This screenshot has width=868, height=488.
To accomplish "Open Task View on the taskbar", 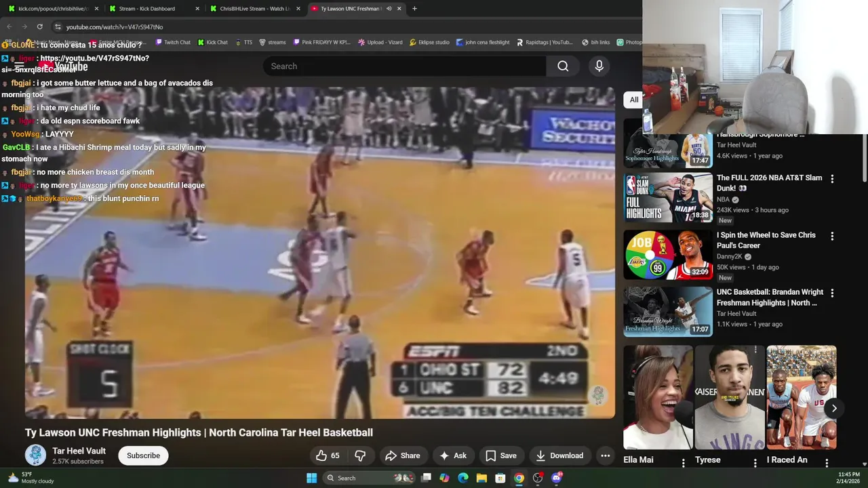I will (x=426, y=478).
